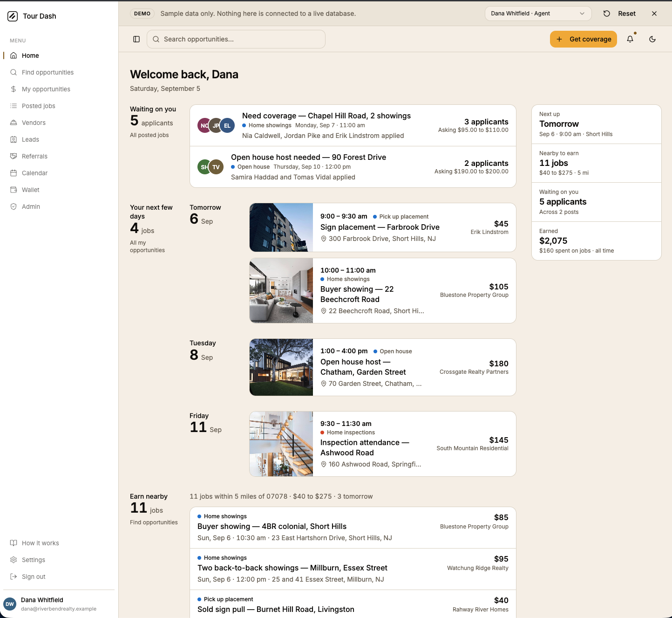Click the Sign placement Farbrook Drive thumbnail
This screenshot has height=618, width=672.
click(x=281, y=227)
